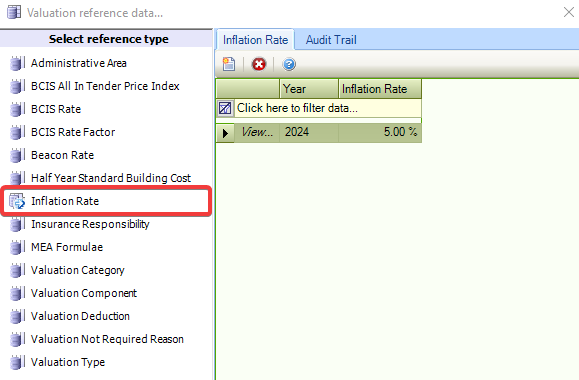Screen dimensions: 579x380
Task: Select Half Year Standard Building Cost
Action: tap(111, 178)
